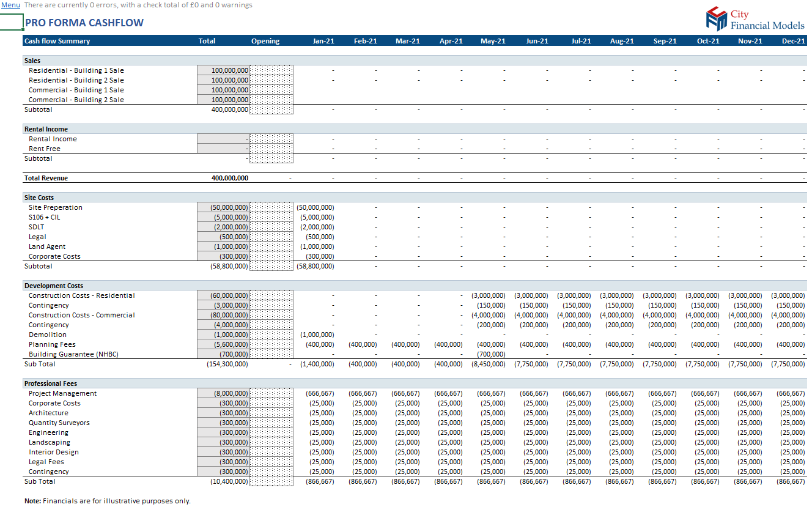Click the City Financial Models logo
The height and width of the screenshot is (507, 812).
pos(755,19)
